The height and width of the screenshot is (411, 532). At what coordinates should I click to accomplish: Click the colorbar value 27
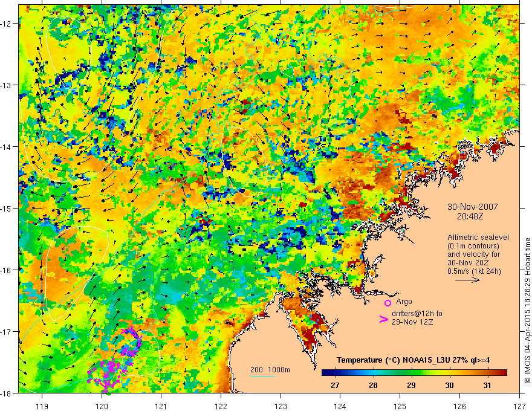pyautogui.click(x=335, y=385)
